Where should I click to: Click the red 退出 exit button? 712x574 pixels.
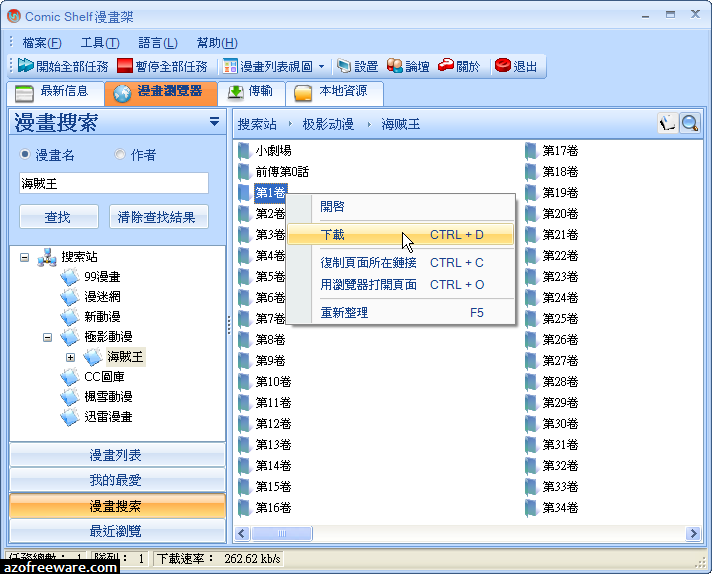point(516,66)
